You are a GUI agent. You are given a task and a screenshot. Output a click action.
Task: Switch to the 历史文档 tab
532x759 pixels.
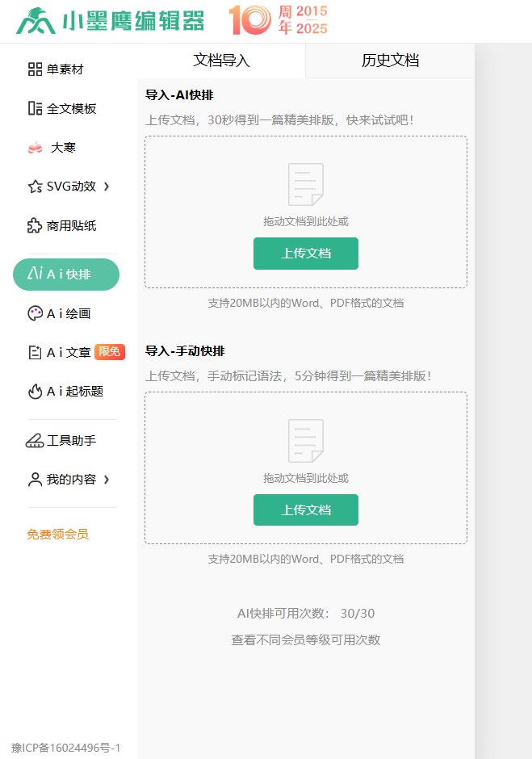(x=390, y=61)
